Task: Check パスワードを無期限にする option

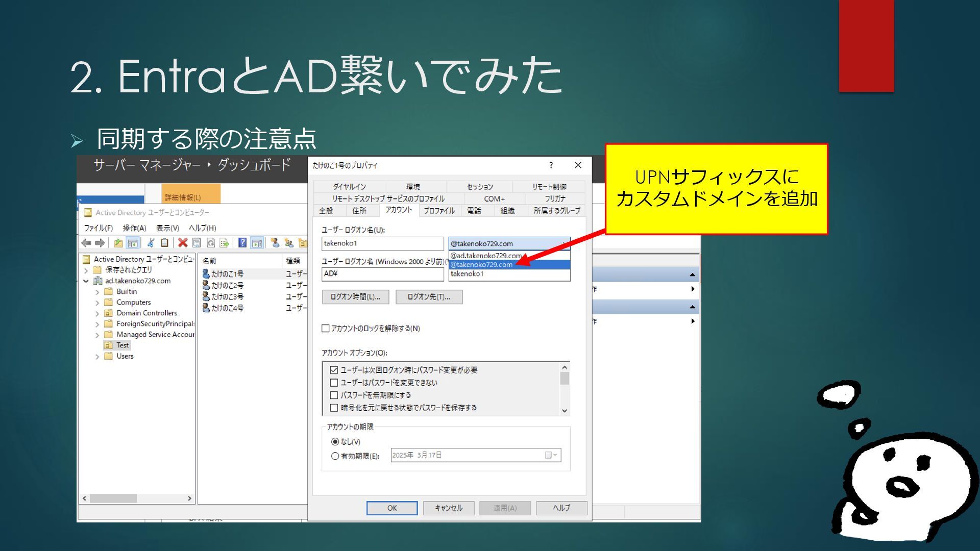Action: (334, 395)
